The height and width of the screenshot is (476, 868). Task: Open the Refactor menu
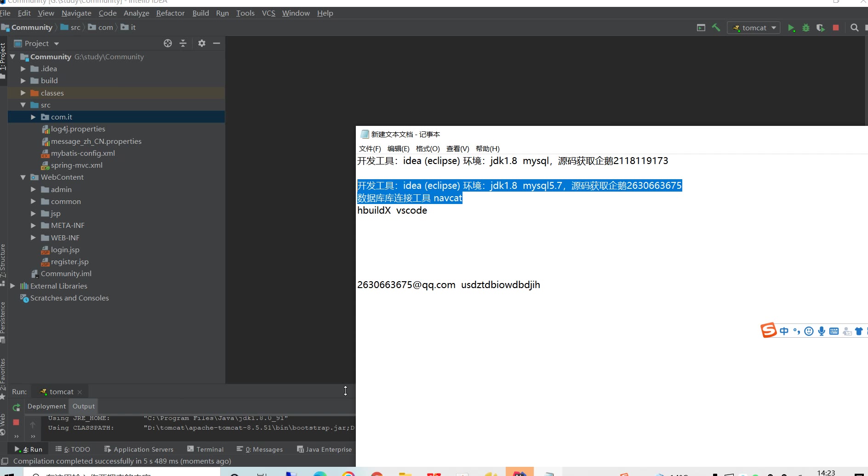(170, 13)
